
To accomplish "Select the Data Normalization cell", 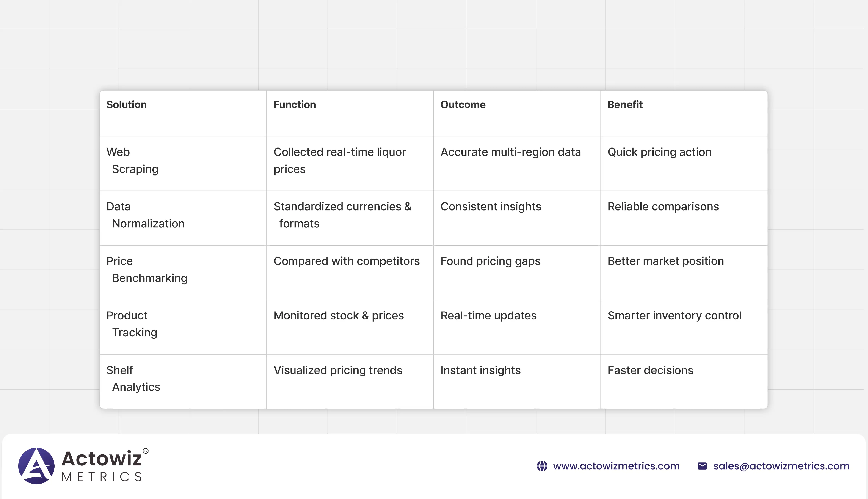I will pos(145,215).
